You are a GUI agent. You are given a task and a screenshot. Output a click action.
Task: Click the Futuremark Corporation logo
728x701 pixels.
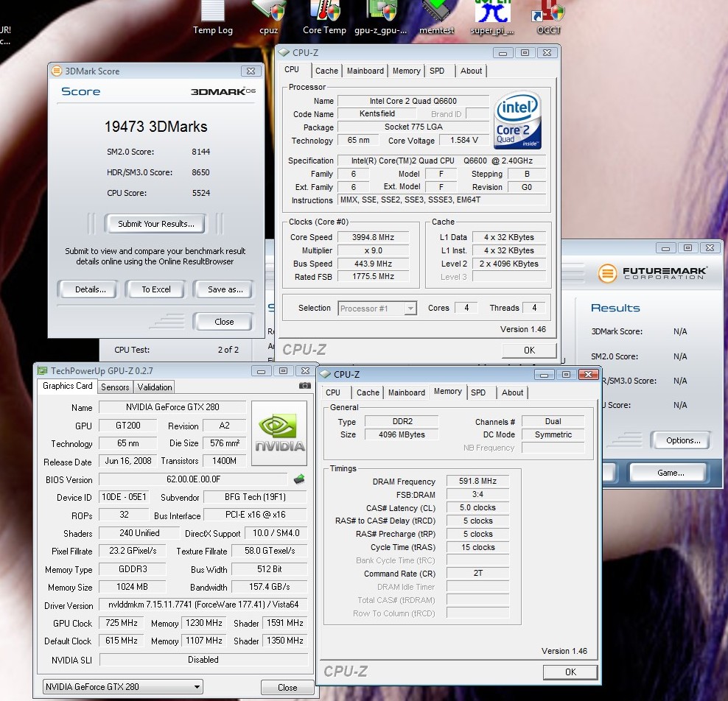[652, 273]
